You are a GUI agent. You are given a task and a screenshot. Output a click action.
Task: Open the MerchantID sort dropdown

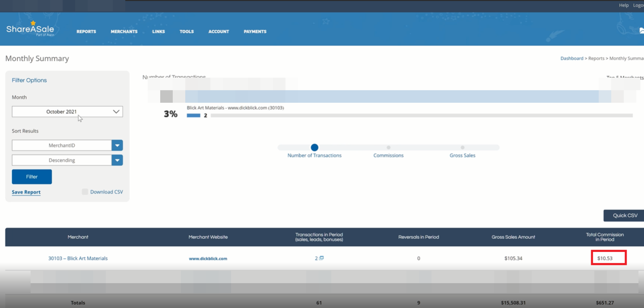pyautogui.click(x=67, y=145)
